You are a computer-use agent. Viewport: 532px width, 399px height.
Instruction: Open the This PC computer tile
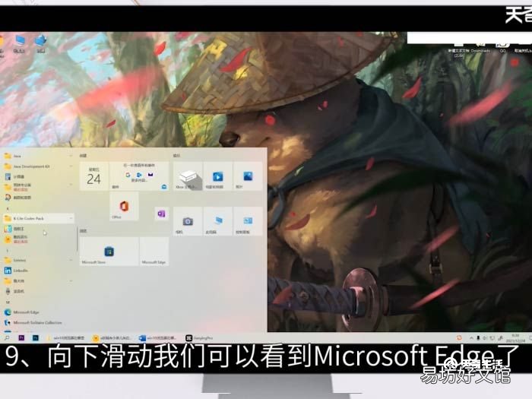click(218, 221)
